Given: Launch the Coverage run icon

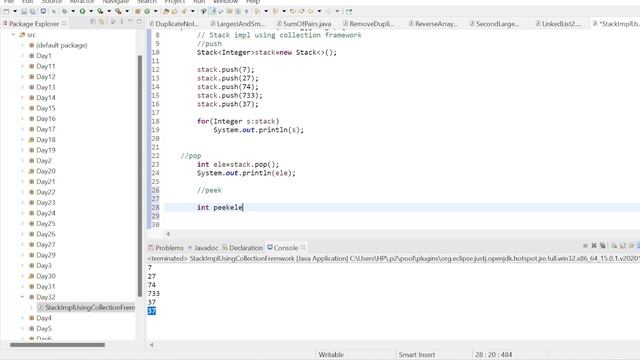Looking at the screenshot, I should [x=100, y=11].
